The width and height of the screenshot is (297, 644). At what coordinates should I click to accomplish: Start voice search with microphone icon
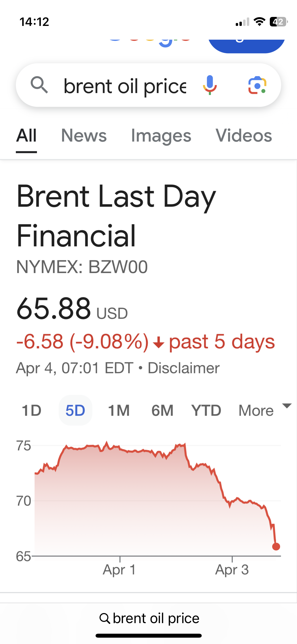[x=210, y=85]
